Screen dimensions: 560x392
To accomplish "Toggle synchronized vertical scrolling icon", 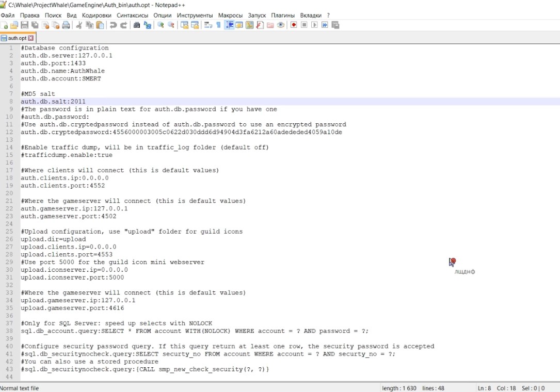I will pos(184,25).
